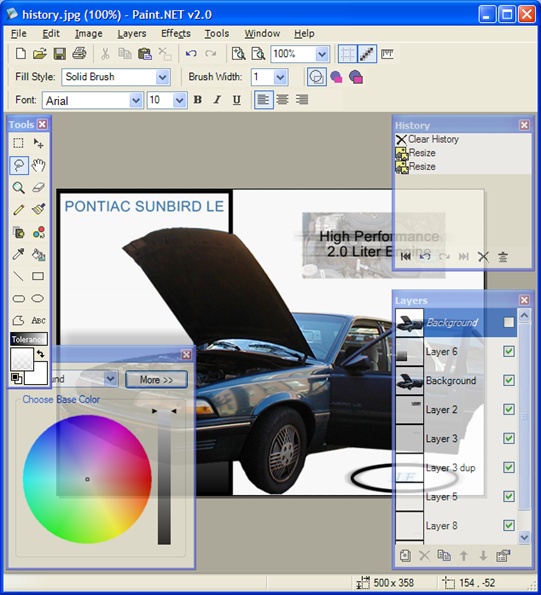Open the Layers menu

click(x=132, y=34)
